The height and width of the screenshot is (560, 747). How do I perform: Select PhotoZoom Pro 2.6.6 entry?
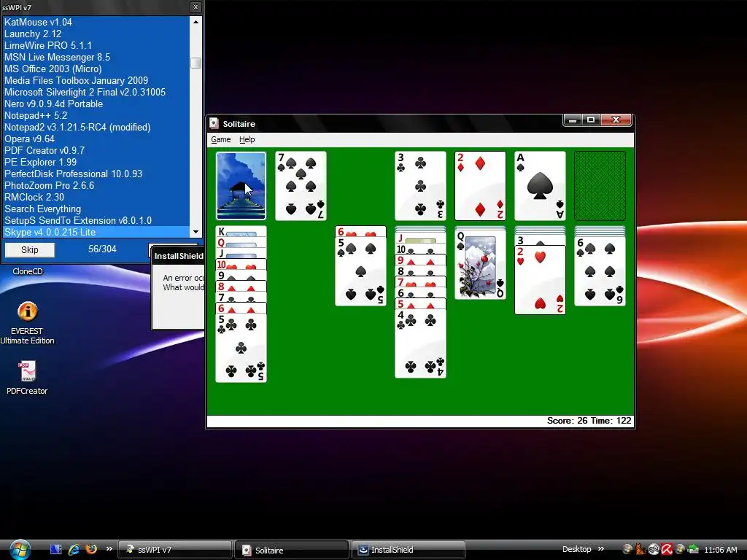[96, 185]
